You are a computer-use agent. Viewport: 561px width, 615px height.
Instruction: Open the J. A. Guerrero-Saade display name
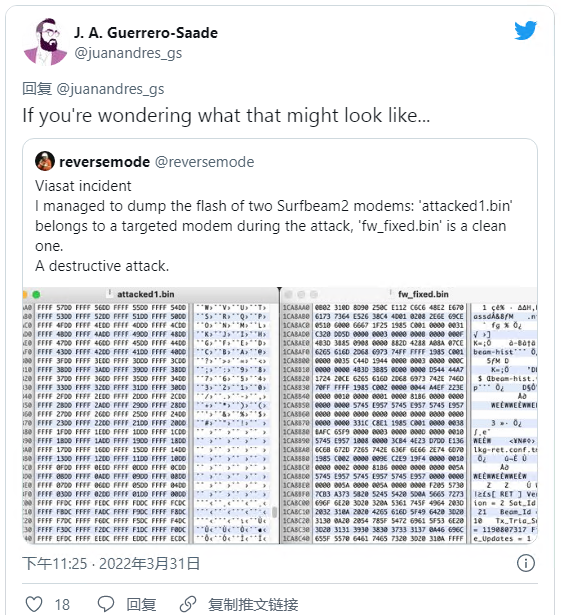(146, 33)
